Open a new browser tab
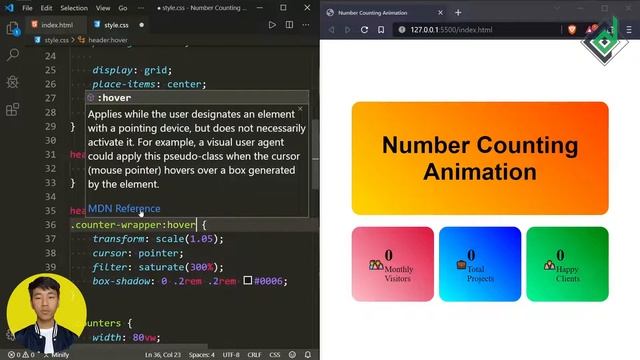 coord(458,13)
